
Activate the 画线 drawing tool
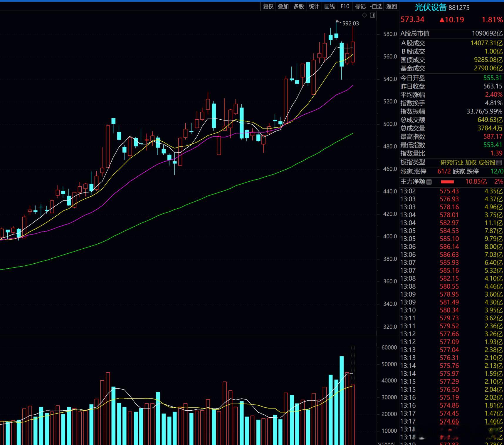click(x=330, y=6)
